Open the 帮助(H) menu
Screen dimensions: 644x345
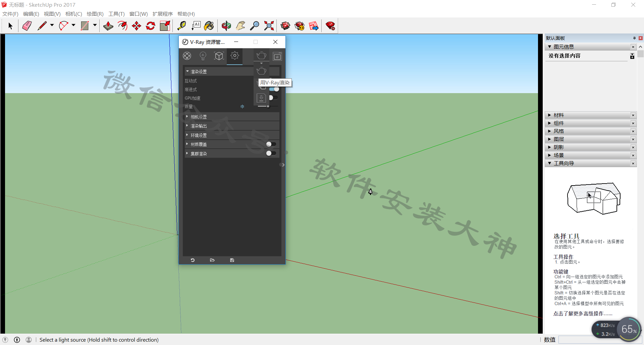(x=186, y=14)
